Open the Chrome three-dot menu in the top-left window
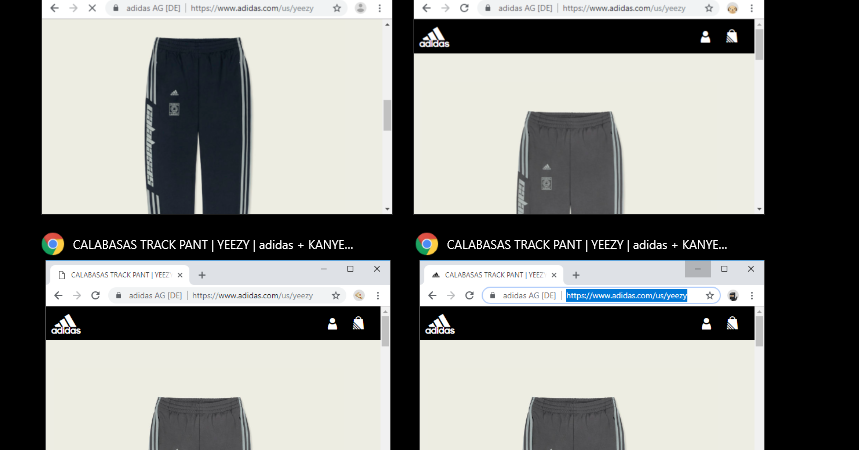The height and width of the screenshot is (450, 859). [380, 7]
